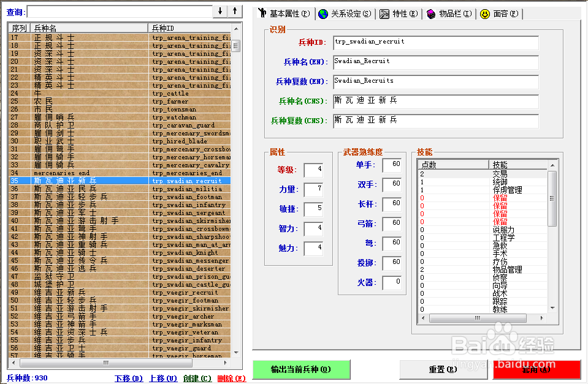Click troop list horizontal scrollbar right arrow
This screenshot has height=384, width=588.
pyautogui.click(x=226, y=363)
